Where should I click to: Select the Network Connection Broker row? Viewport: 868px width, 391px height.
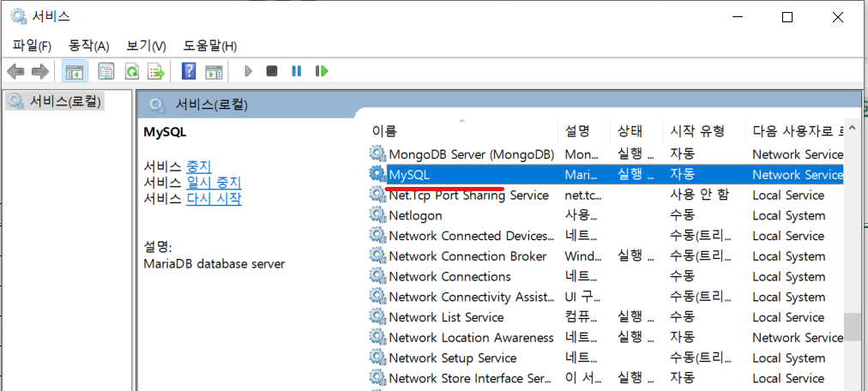pyautogui.click(x=606, y=256)
